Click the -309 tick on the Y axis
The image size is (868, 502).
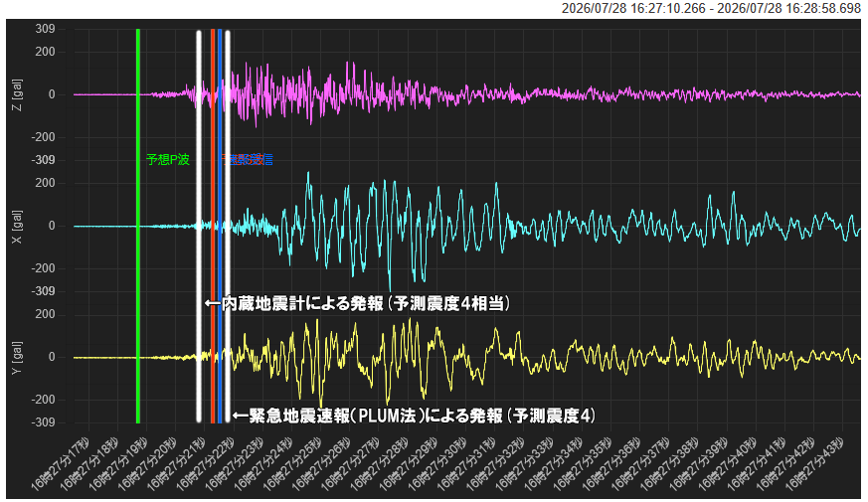[42, 422]
